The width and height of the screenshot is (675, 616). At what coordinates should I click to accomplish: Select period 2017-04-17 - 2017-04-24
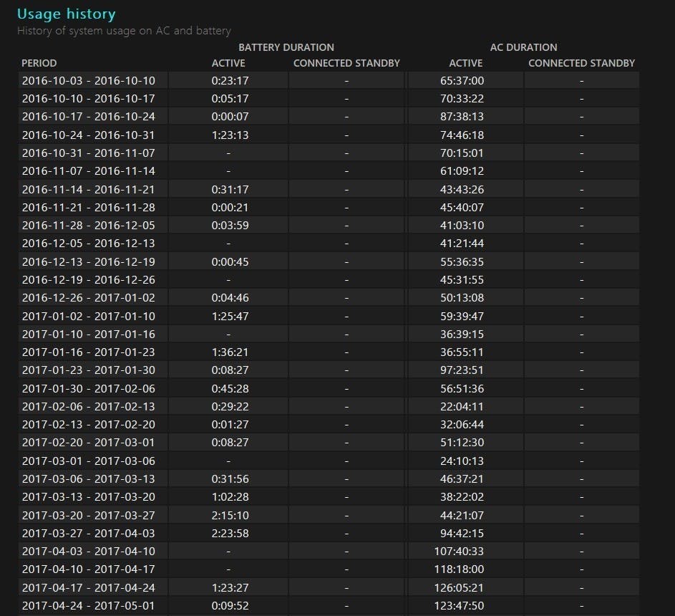(88, 587)
